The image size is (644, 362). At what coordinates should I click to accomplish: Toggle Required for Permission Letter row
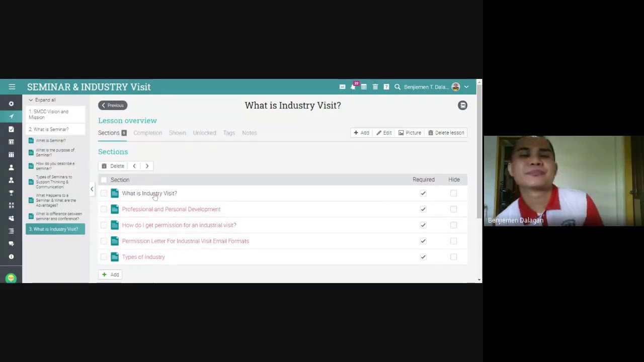423,241
